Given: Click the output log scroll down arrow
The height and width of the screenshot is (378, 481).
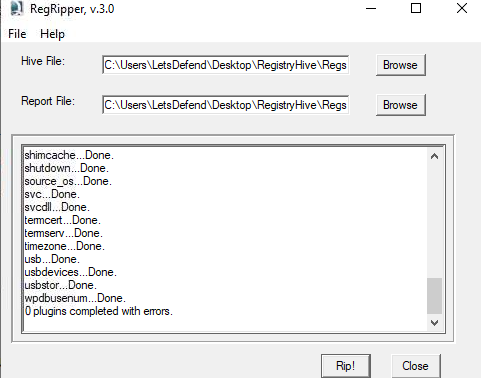Looking at the screenshot, I should click(434, 323).
